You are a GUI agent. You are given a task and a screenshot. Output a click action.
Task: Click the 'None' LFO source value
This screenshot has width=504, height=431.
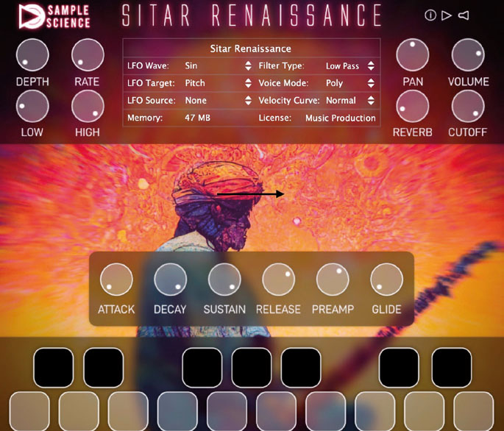click(196, 100)
